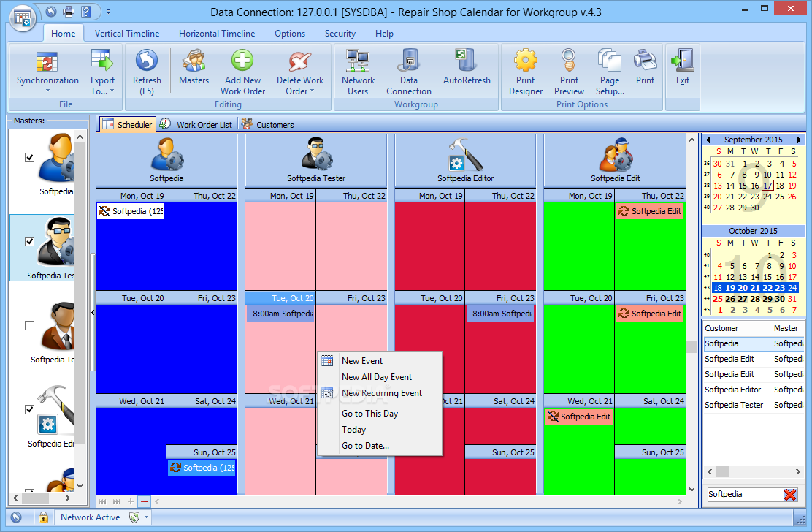Open Data Connection settings
Screen dimensions: 812x532
(409, 72)
